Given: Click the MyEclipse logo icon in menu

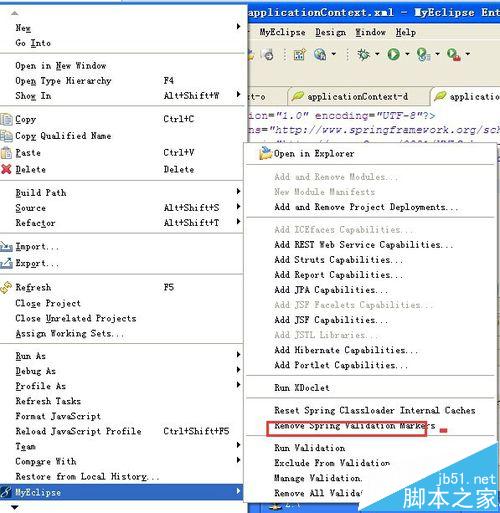Looking at the screenshot, I should tap(6, 492).
